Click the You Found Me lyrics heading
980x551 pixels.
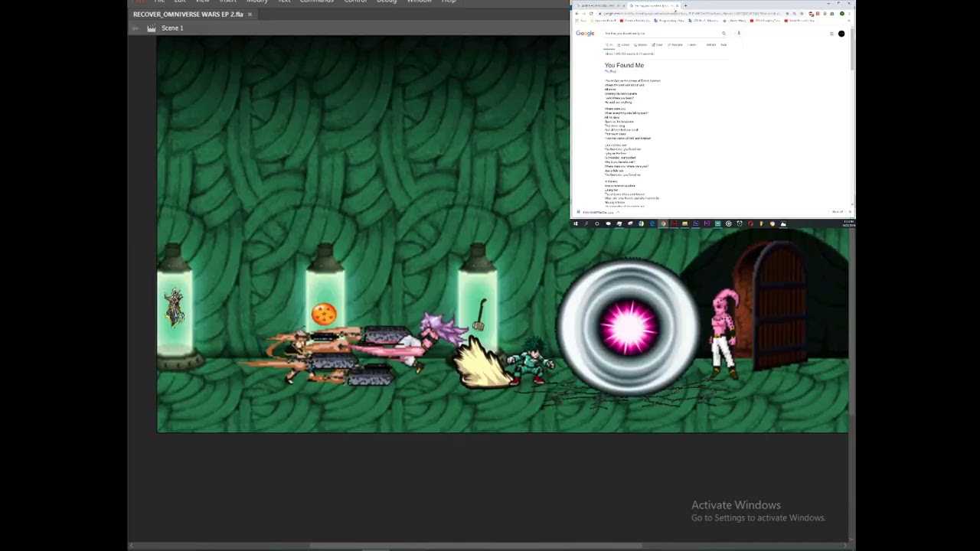pyautogui.click(x=624, y=66)
